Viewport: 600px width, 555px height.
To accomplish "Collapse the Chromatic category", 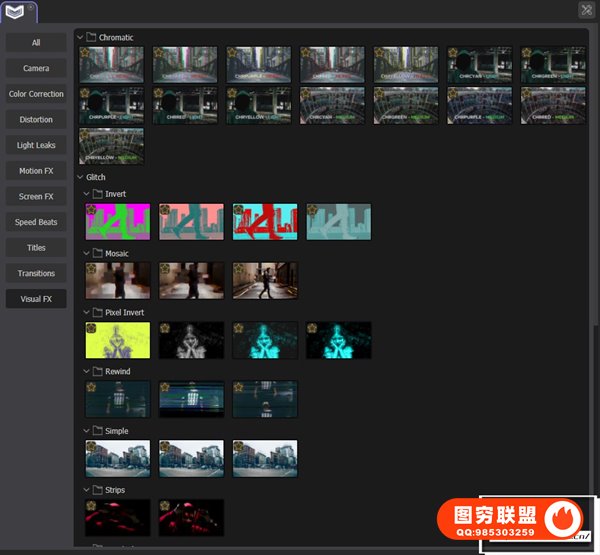I will pos(80,38).
